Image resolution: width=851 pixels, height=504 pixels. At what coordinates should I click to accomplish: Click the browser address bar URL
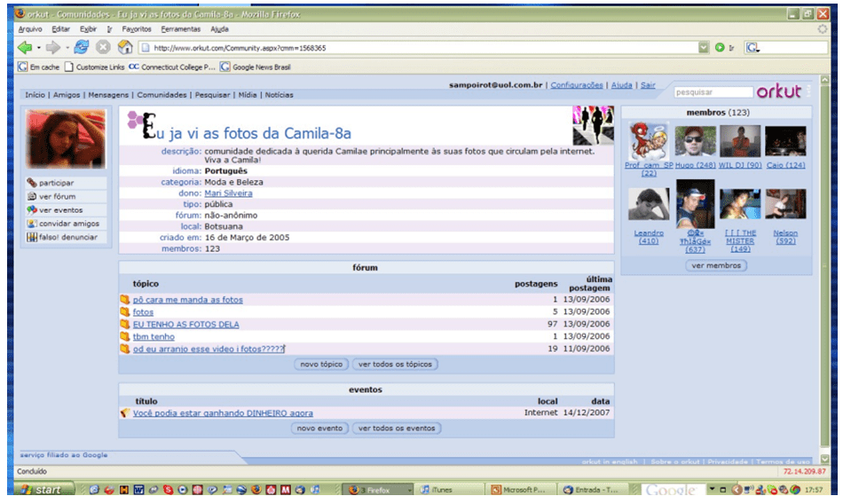418,48
